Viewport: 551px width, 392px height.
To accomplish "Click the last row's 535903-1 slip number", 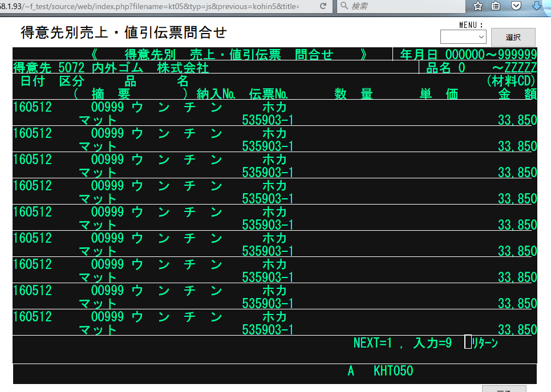I will click(x=268, y=330).
